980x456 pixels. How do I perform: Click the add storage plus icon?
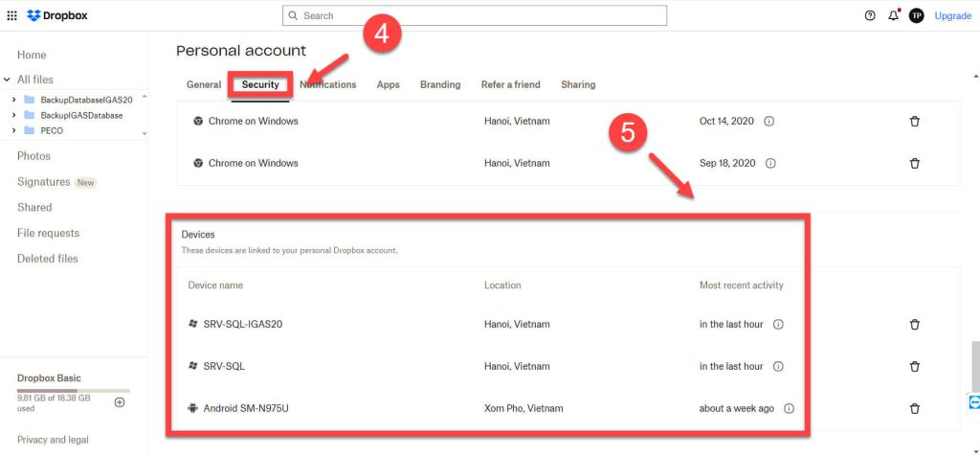120,402
